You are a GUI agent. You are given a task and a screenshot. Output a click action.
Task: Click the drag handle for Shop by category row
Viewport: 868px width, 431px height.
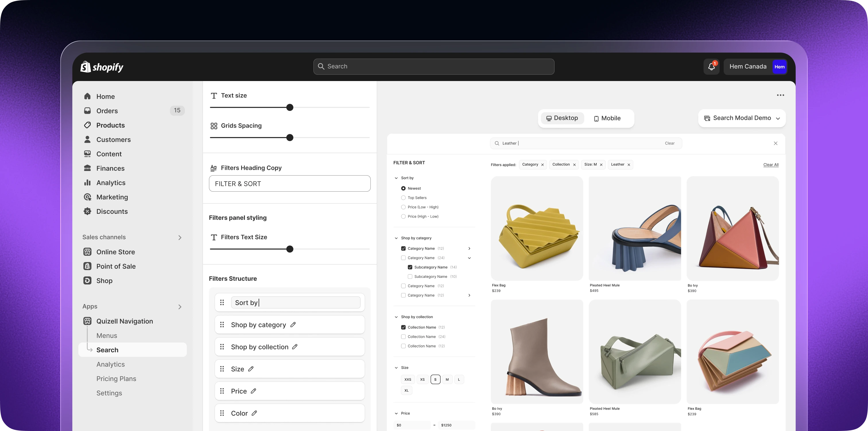(222, 324)
